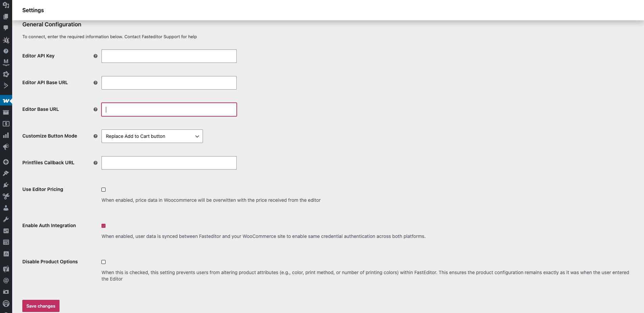
Task: Open the Analytics bar chart menu icon
Action: [6, 136]
